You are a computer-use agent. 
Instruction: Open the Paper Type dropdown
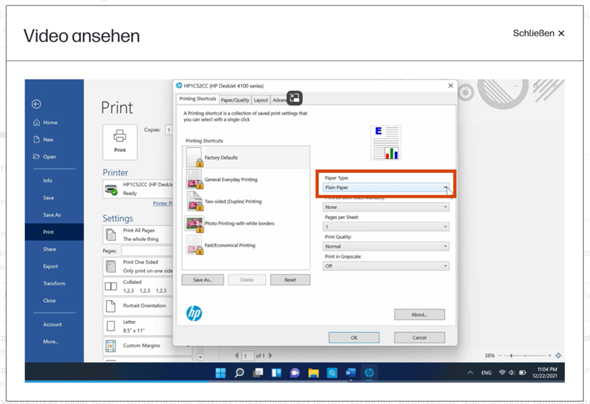coord(386,187)
